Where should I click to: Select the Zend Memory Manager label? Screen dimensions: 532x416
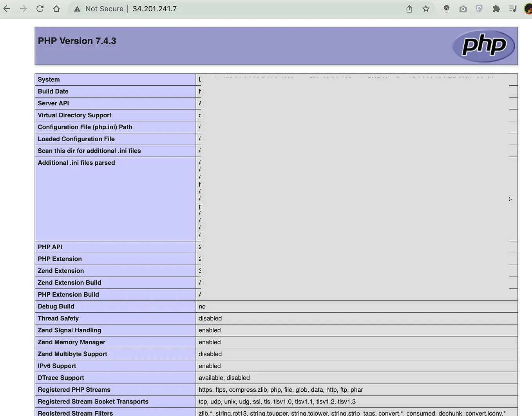tap(72, 342)
